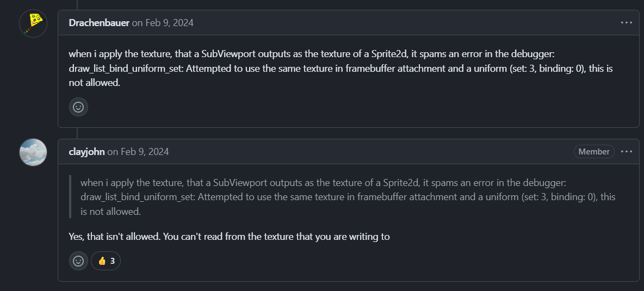The image size is (644, 291).
Task: Click the Member badge on clayjohn's comment
Action: click(594, 152)
